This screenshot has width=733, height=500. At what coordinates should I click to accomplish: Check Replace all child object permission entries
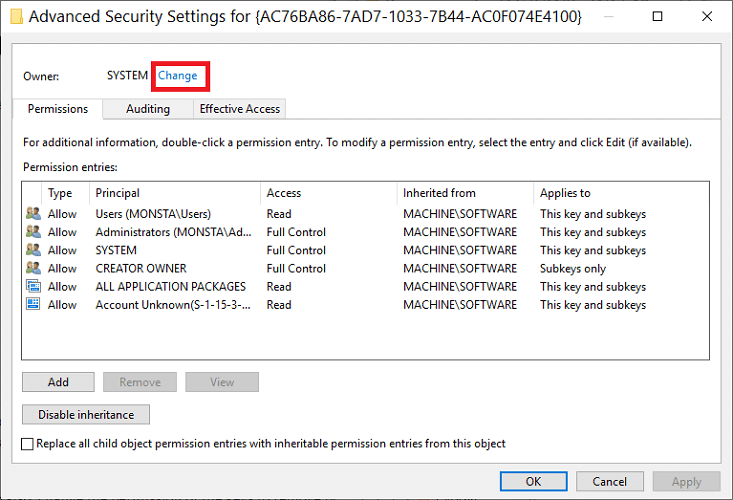pos(28,443)
